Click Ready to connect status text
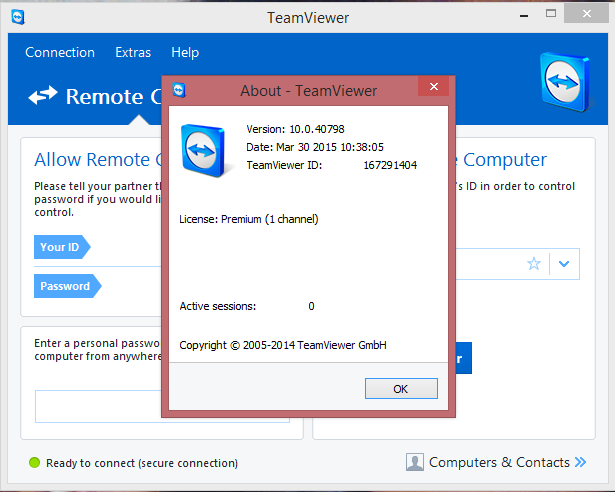 (142, 463)
